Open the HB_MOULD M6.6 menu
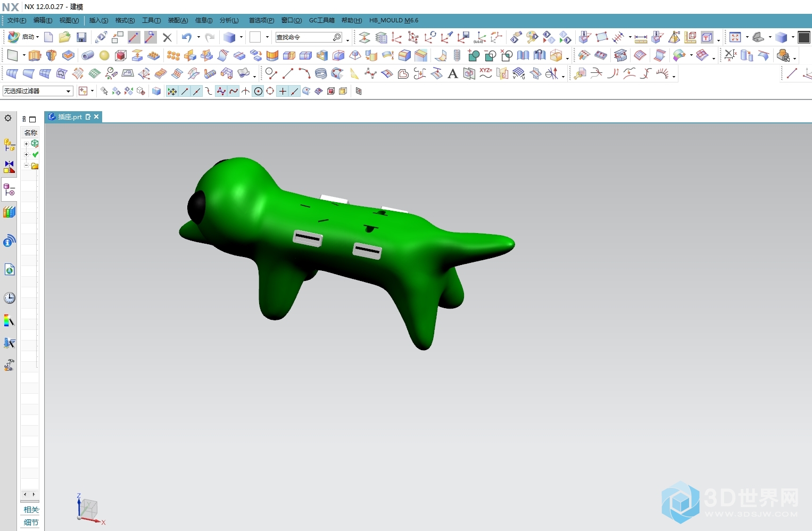812x531 pixels. click(x=394, y=20)
